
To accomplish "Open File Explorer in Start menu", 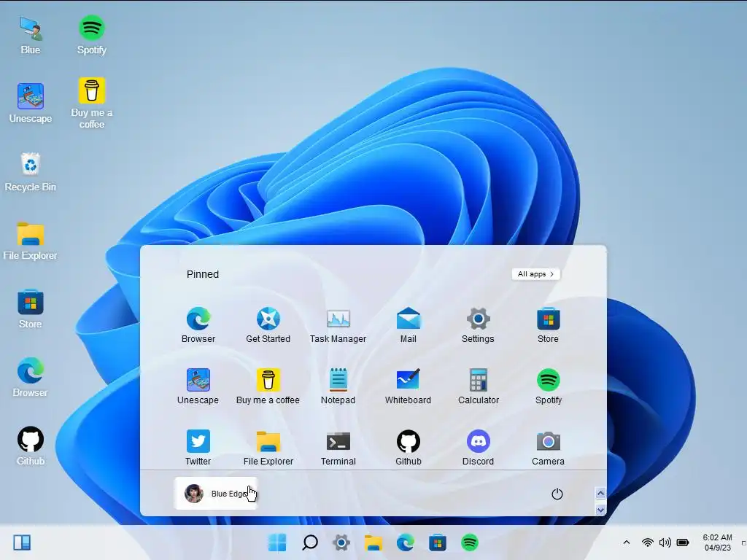I will pyautogui.click(x=268, y=447).
